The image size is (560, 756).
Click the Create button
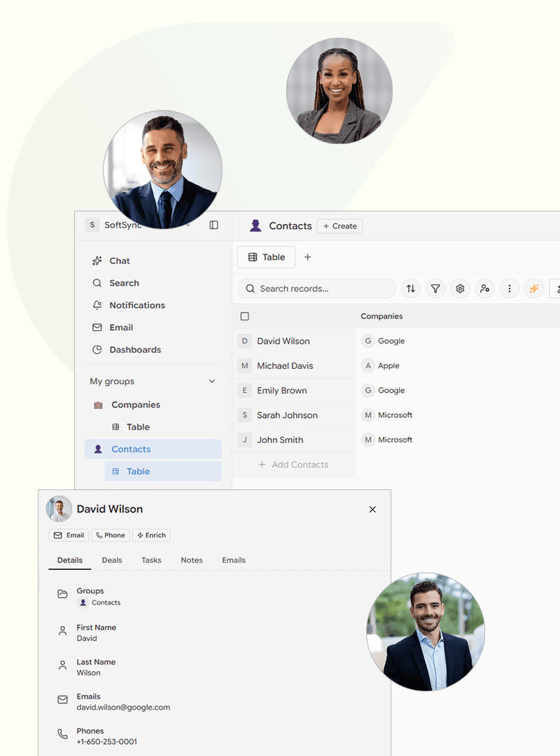[339, 226]
